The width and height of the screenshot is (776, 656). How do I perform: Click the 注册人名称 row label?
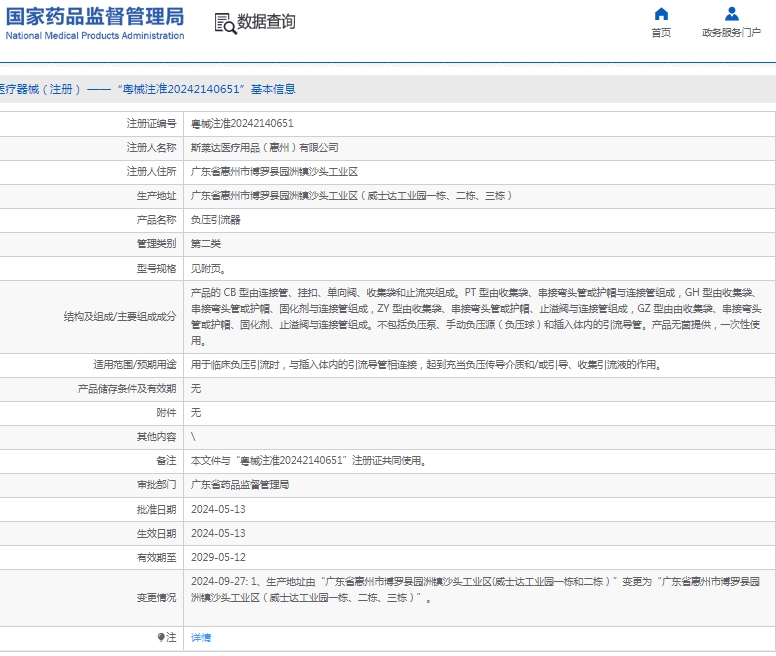[151, 147]
